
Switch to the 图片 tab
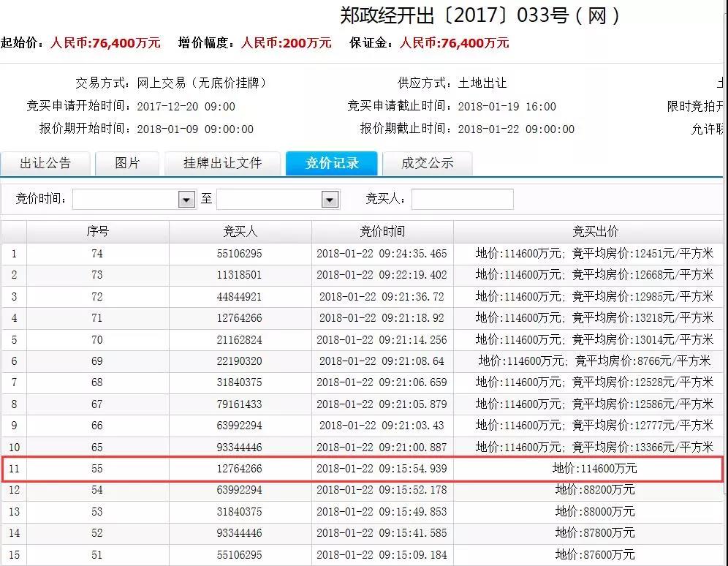point(127,163)
